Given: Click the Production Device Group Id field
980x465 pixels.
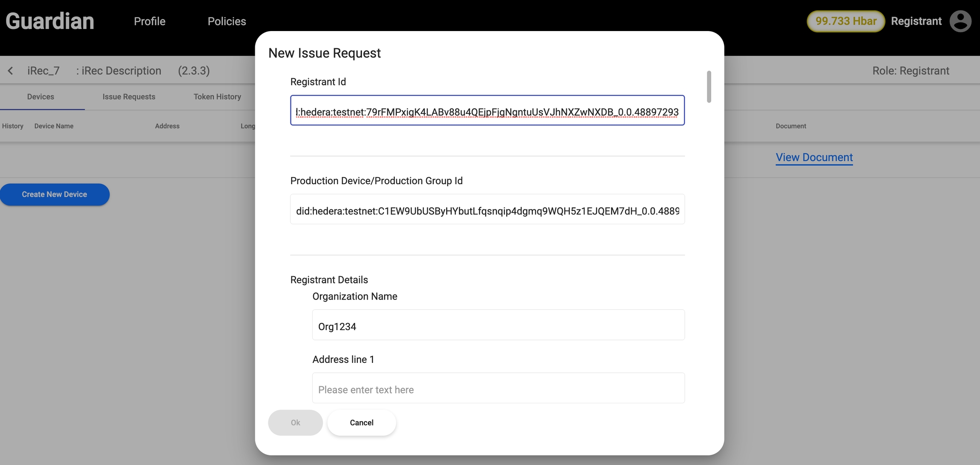Looking at the screenshot, I should tap(487, 209).
